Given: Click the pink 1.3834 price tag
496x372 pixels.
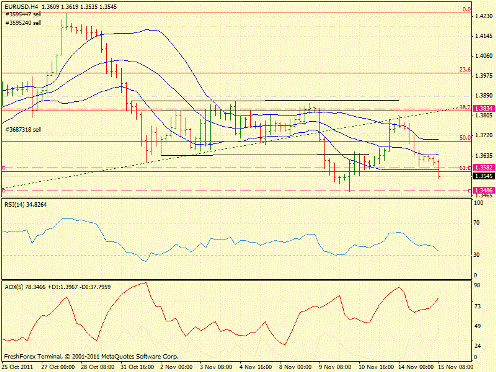Looking at the screenshot, I should (484, 108).
